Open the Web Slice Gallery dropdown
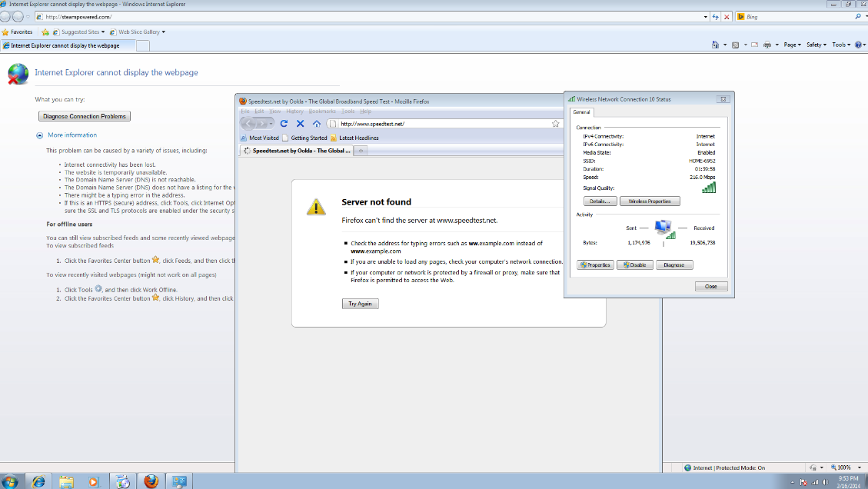Screen dimensions: 868x489 coord(163,32)
